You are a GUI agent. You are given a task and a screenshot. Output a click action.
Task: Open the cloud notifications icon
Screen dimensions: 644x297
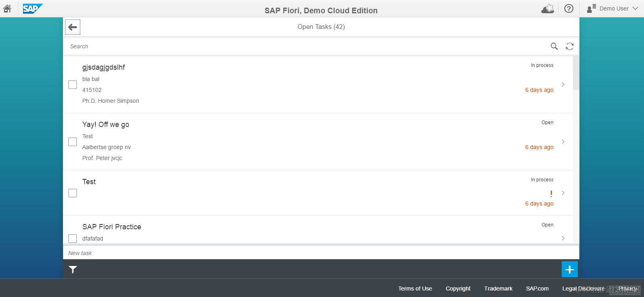[x=548, y=8]
